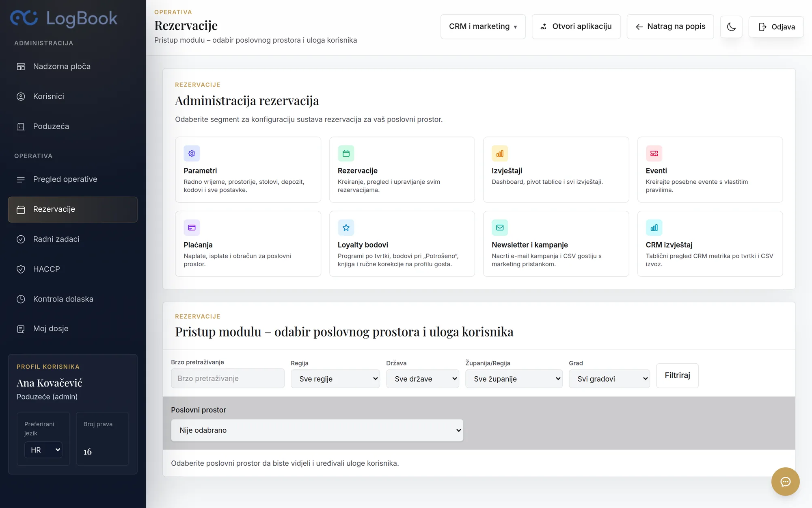
Task: Click the Otvori aplikaciju button
Action: point(576,26)
